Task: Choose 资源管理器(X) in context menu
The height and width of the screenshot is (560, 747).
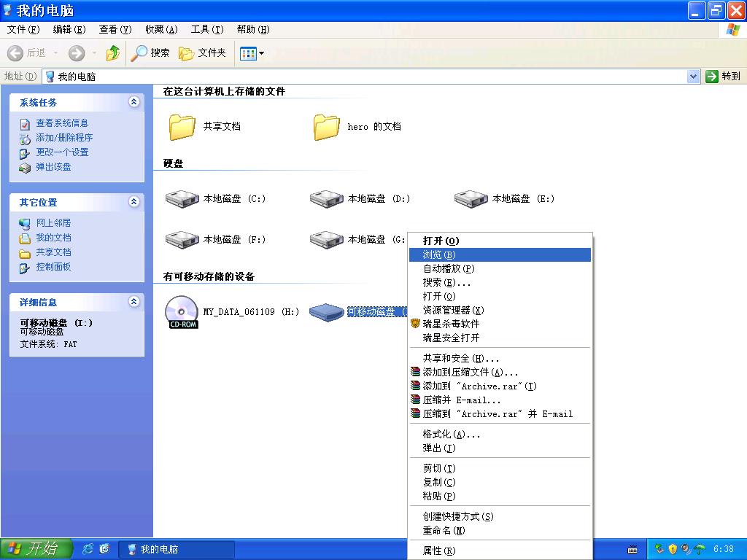Action: [x=500, y=310]
